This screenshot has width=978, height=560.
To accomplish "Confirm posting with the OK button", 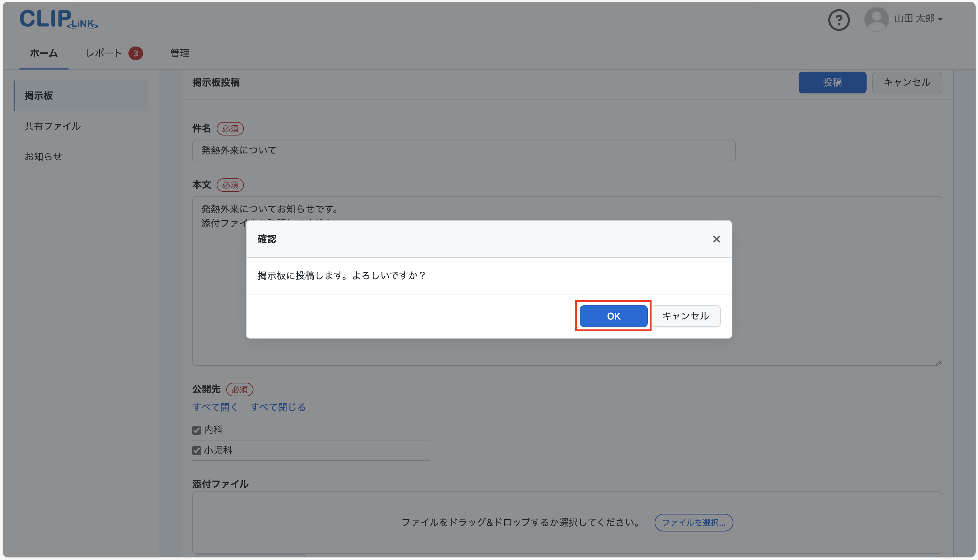I will pos(613,316).
